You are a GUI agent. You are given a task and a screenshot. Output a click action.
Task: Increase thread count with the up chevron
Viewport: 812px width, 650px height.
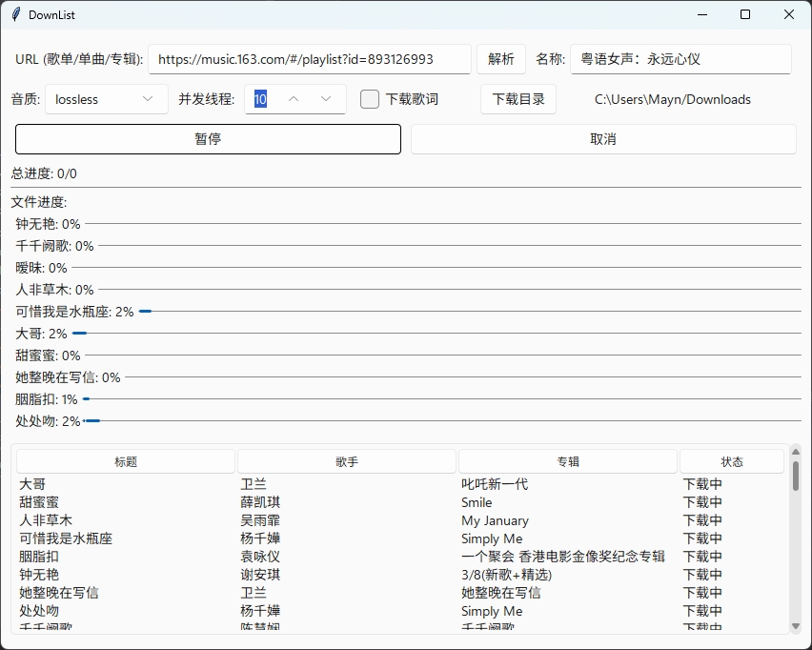coord(295,99)
